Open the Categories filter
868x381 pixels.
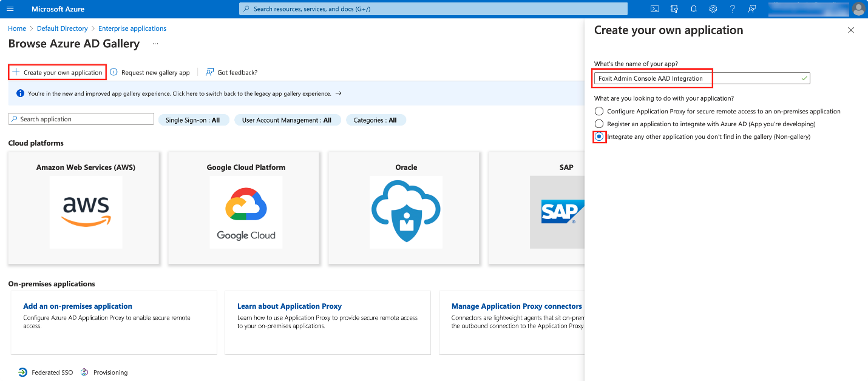point(376,120)
